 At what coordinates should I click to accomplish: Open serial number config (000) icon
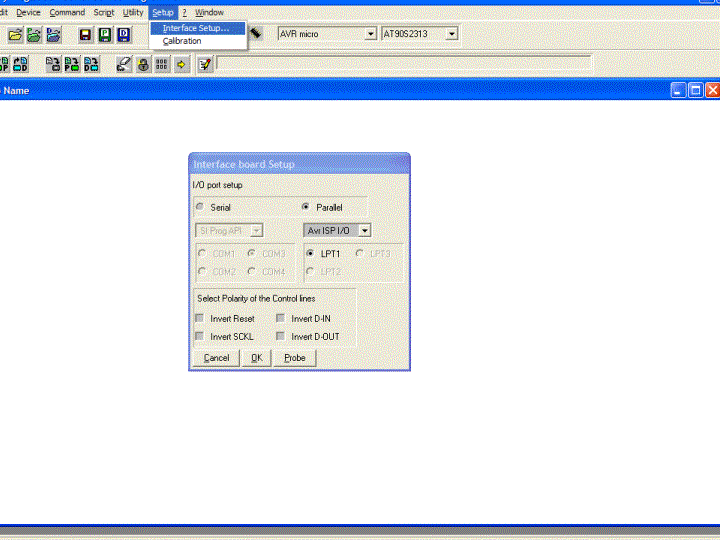pyautogui.click(x=162, y=64)
